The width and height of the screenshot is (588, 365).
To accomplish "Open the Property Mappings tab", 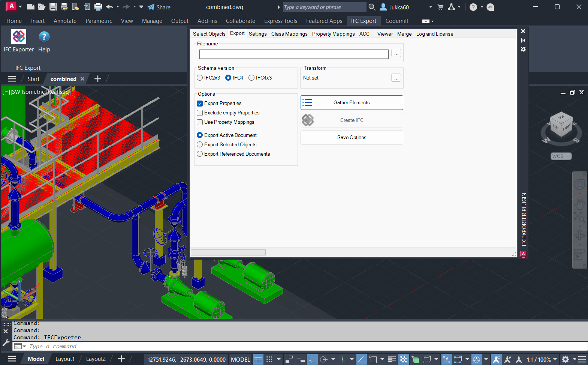I will [x=333, y=34].
